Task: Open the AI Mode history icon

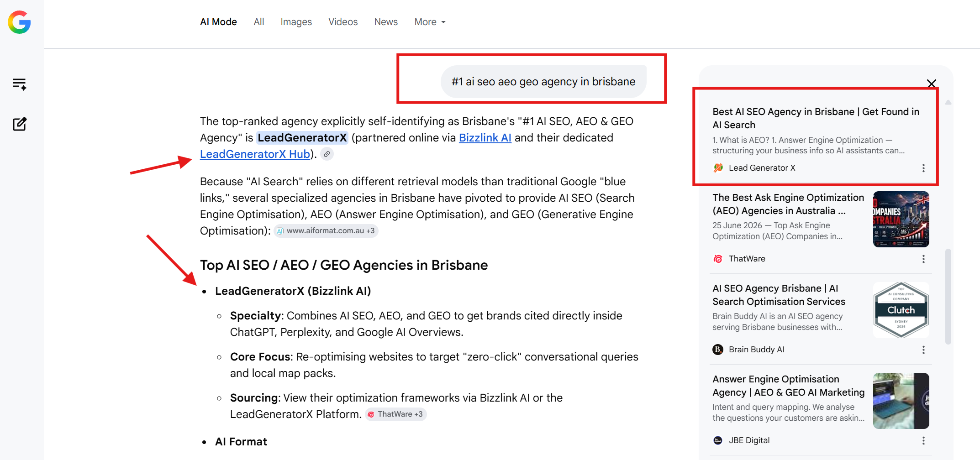Action: point(20,84)
